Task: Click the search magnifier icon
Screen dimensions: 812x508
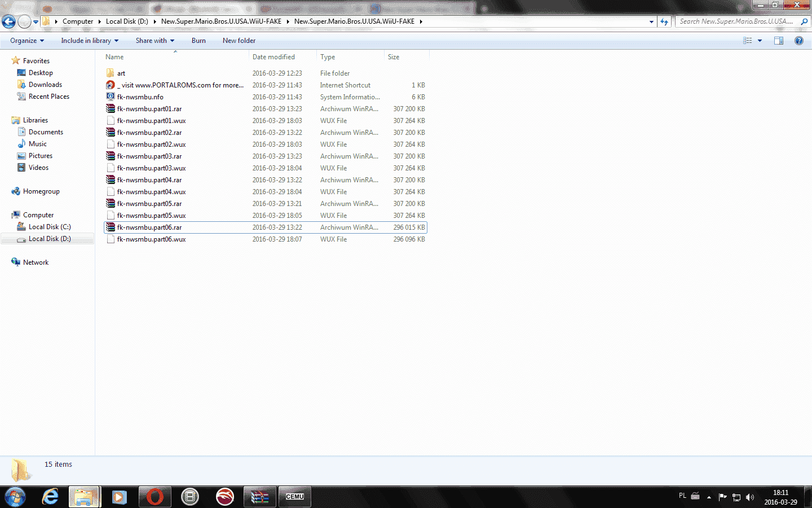Action: (804, 21)
